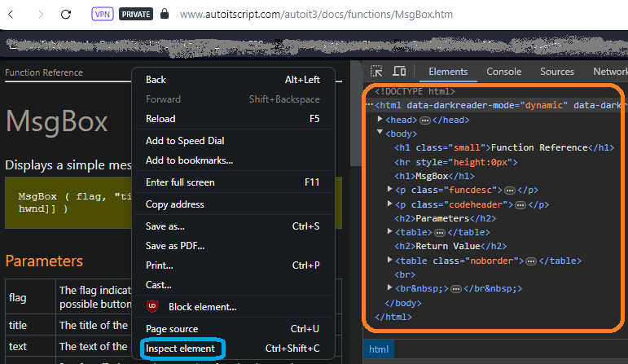Choose Reload in the context menu
Screen dimensions: 628x364
point(233,119)
